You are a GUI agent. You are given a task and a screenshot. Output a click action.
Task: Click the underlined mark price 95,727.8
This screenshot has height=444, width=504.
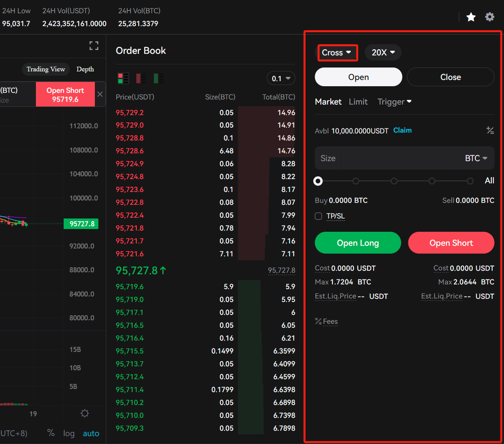(282, 270)
